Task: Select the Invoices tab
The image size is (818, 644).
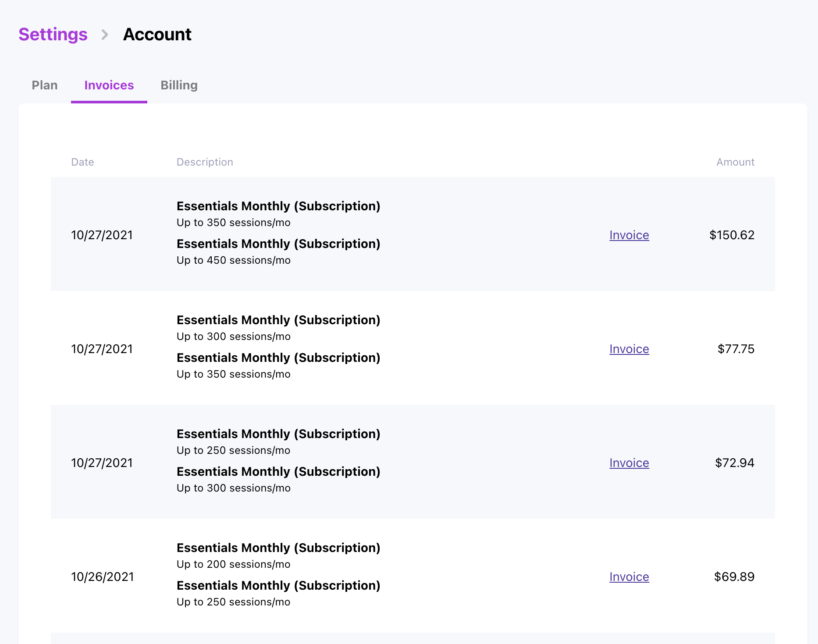Action: point(109,85)
